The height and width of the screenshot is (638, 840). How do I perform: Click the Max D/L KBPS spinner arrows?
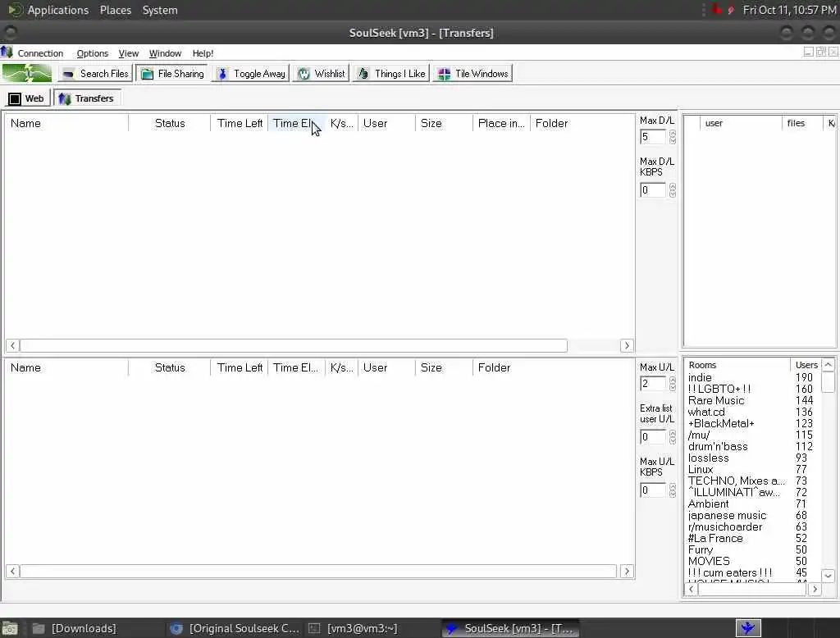click(x=673, y=190)
